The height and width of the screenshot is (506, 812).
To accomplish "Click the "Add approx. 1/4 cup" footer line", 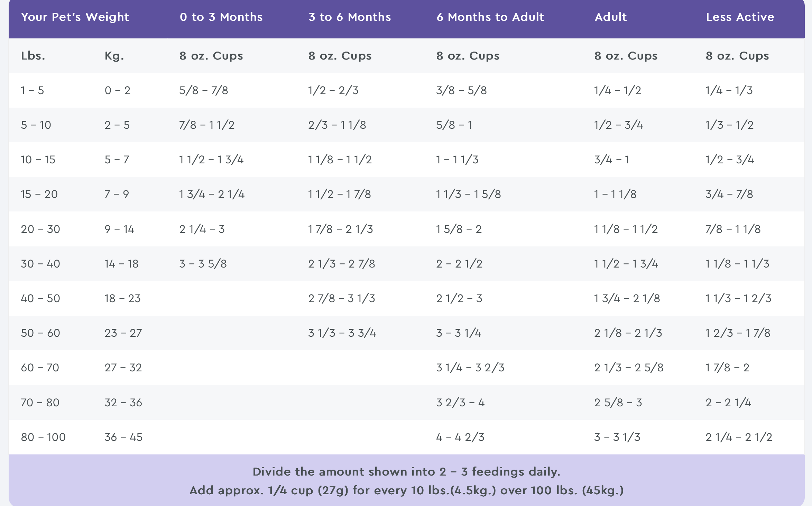I will click(406, 490).
